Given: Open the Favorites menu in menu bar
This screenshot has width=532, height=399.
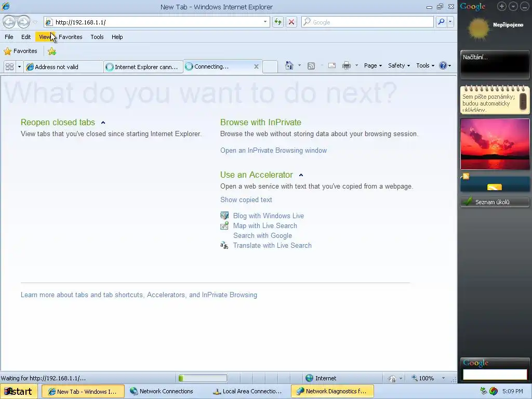Looking at the screenshot, I should (71, 37).
